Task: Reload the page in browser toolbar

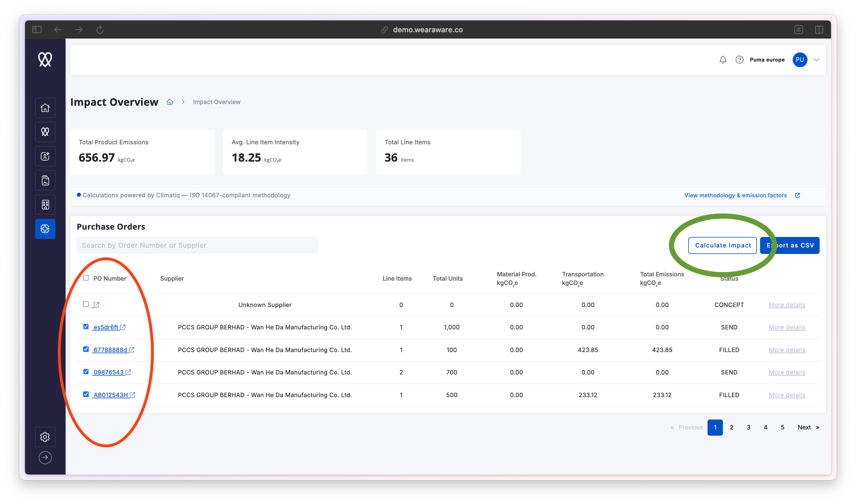Action: click(x=100, y=29)
